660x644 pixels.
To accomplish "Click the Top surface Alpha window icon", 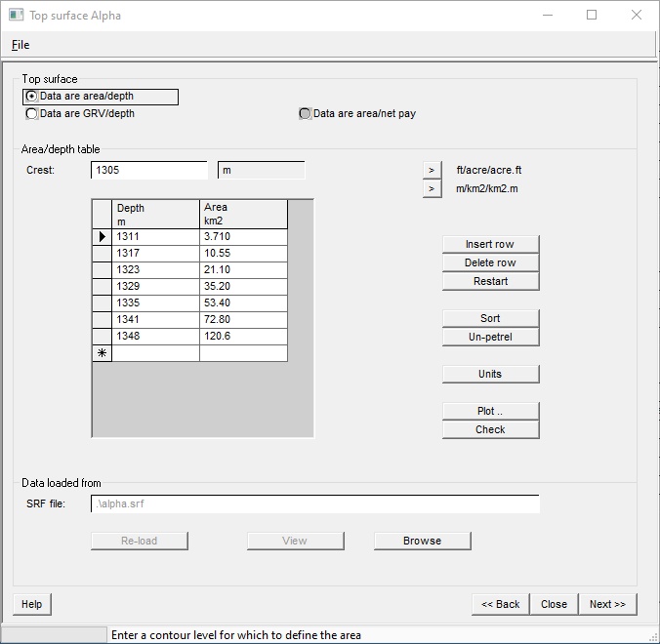I will pyautogui.click(x=15, y=16).
